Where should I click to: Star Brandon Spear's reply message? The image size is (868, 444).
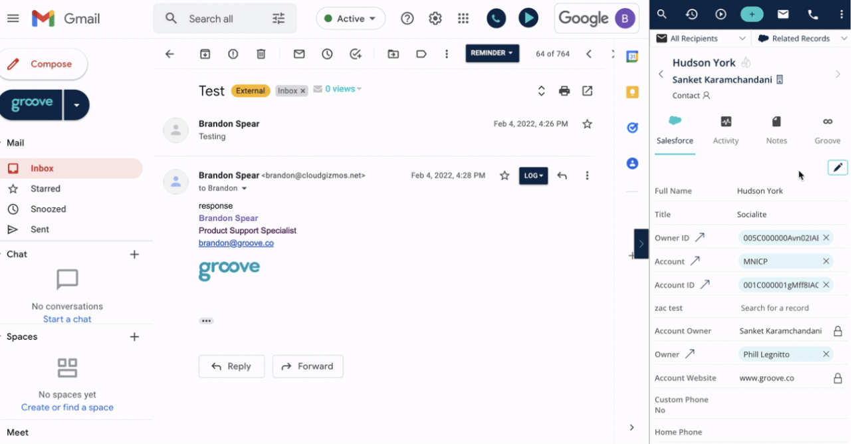tap(504, 175)
